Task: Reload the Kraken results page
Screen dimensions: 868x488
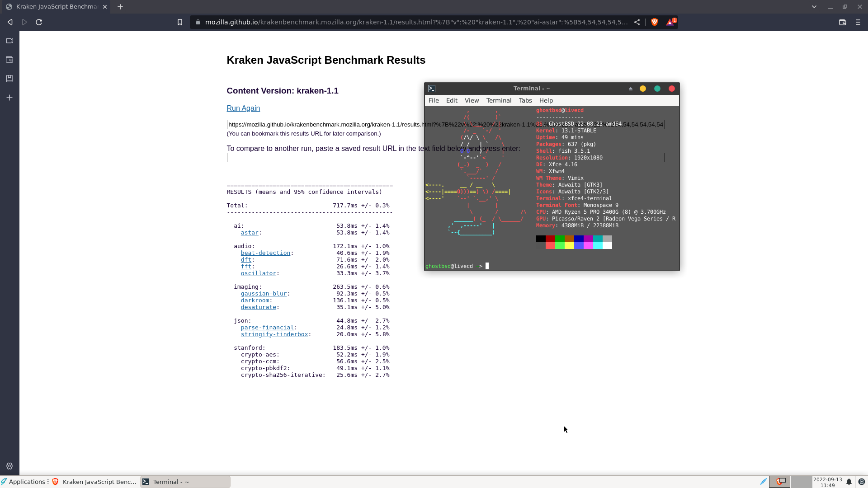Action: click(x=39, y=22)
